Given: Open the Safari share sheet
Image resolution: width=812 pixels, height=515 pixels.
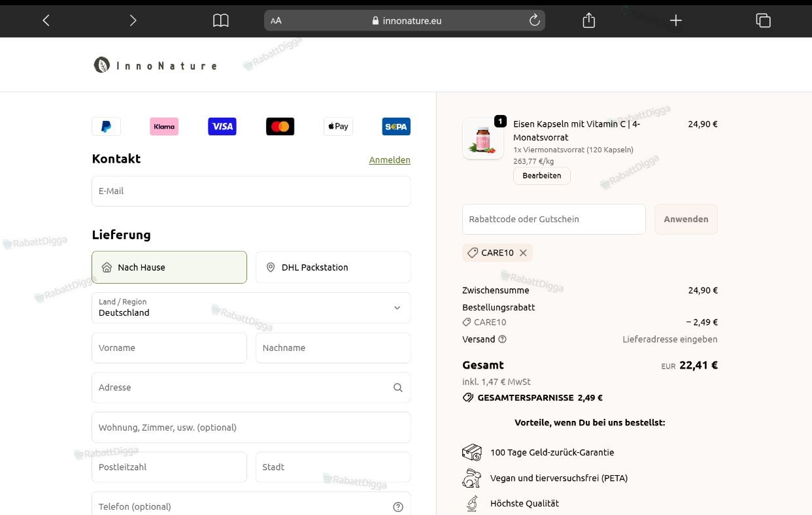Looking at the screenshot, I should click(x=588, y=20).
